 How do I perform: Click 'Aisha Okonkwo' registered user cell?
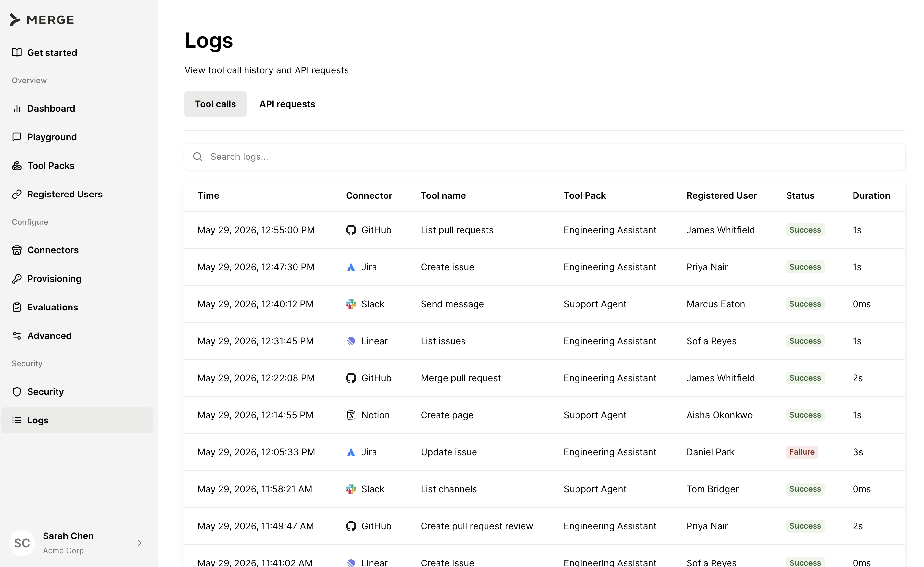(719, 415)
